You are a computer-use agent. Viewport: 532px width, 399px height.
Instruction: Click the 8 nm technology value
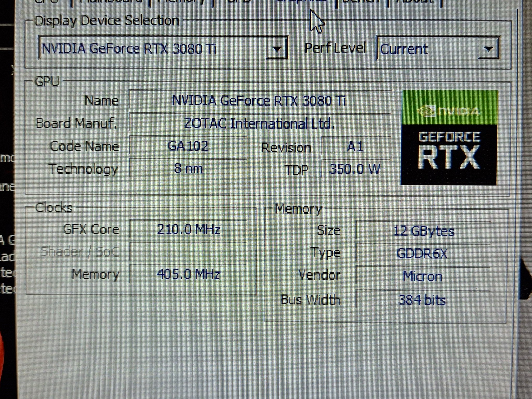click(x=188, y=169)
